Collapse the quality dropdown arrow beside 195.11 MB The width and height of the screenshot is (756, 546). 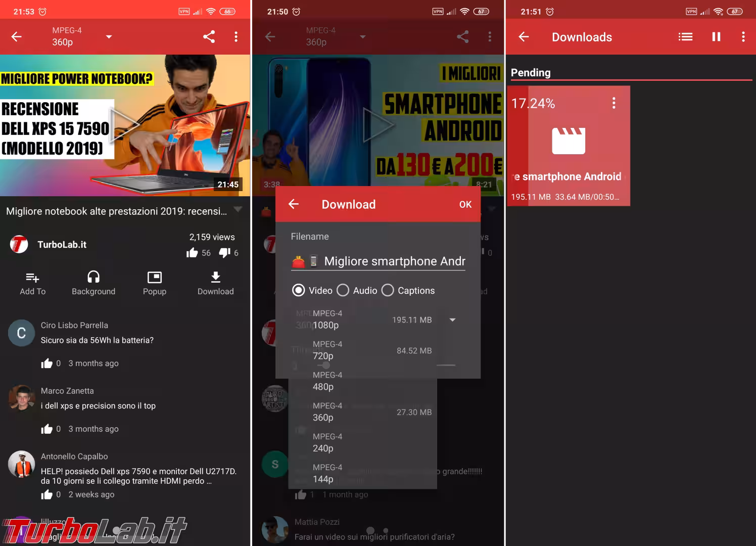452,320
